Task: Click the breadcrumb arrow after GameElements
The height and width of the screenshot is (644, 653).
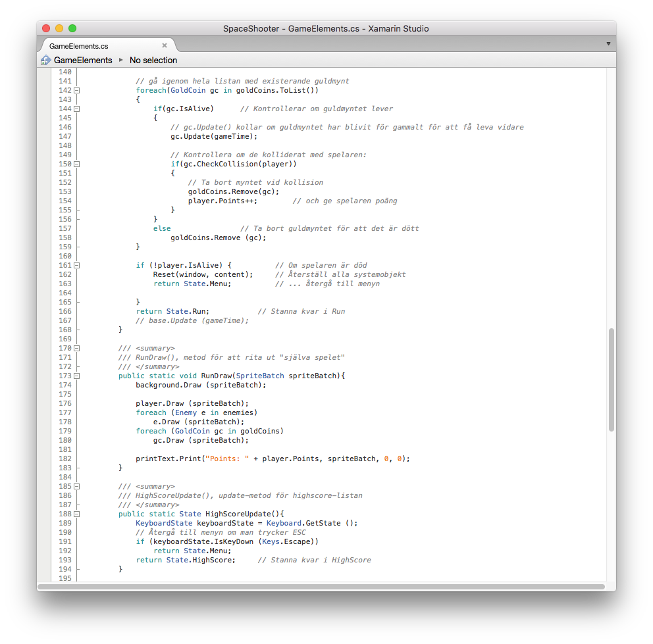Action: point(120,60)
